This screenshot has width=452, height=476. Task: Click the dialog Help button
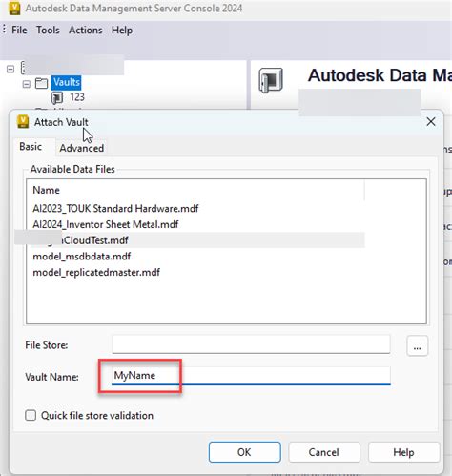[403, 452]
